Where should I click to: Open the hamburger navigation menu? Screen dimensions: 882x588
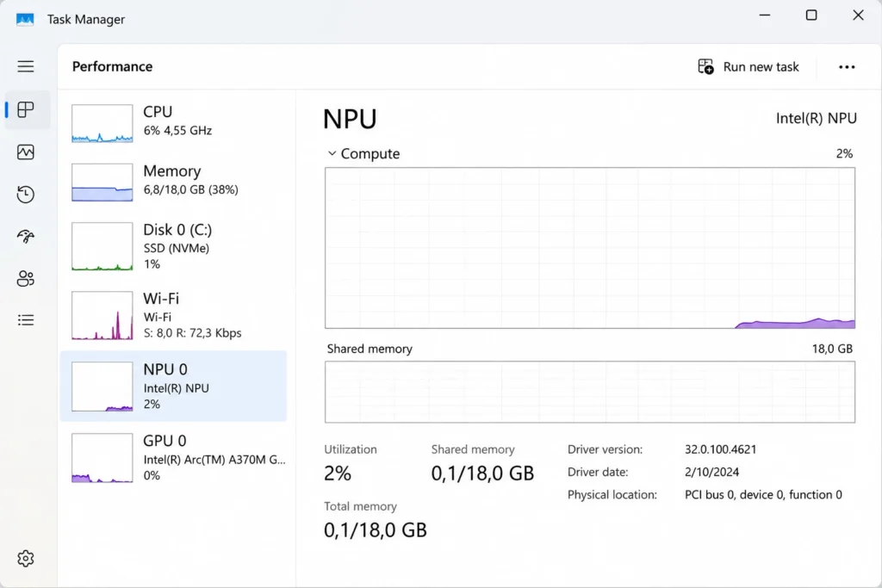pyautogui.click(x=25, y=66)
